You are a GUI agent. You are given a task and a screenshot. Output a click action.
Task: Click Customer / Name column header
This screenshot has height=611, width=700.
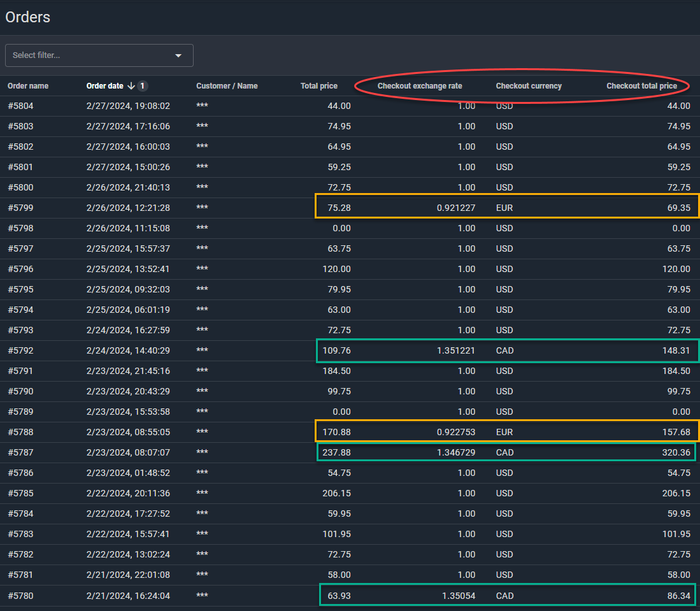(227, 86)
